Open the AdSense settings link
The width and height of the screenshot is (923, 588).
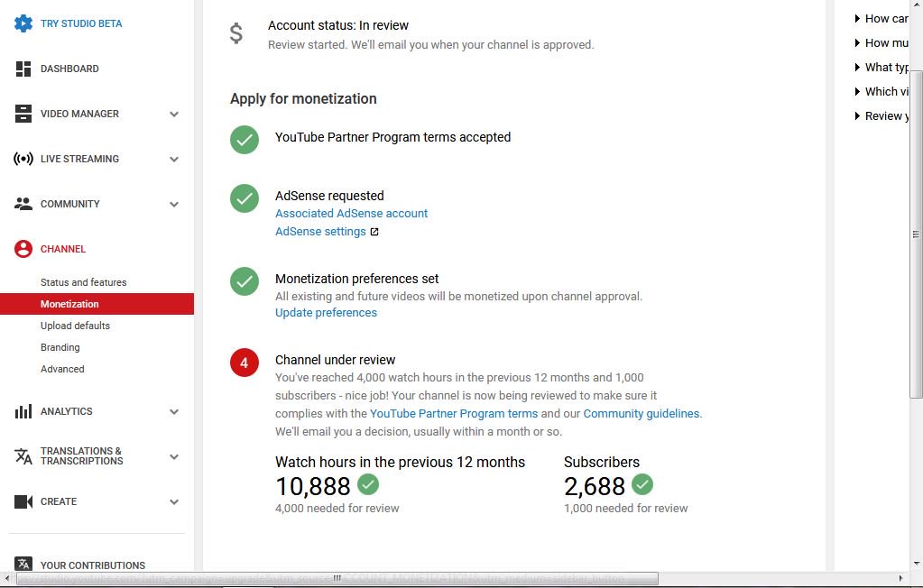[x=321, y=232]
